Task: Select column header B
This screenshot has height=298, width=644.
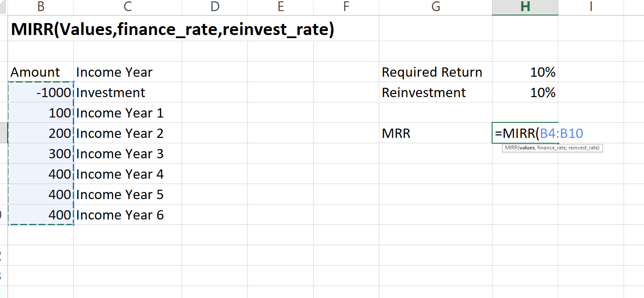Action: click(x=41, y=7)
